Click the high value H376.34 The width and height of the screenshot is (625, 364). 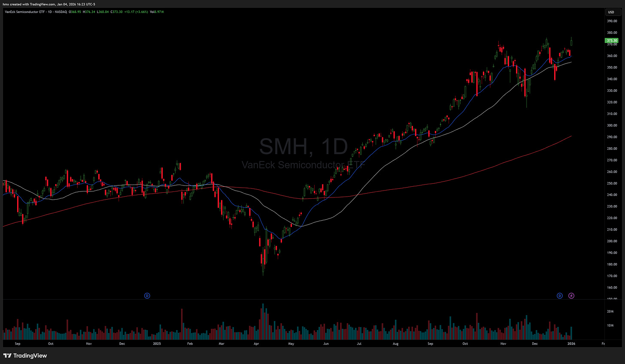click(89, 12)
